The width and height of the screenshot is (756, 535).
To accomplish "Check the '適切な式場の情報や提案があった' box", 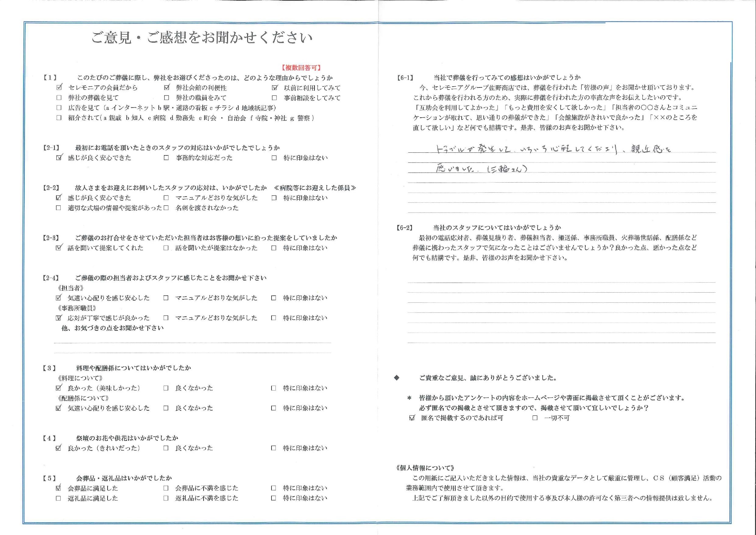I will [x=59, y=208].
